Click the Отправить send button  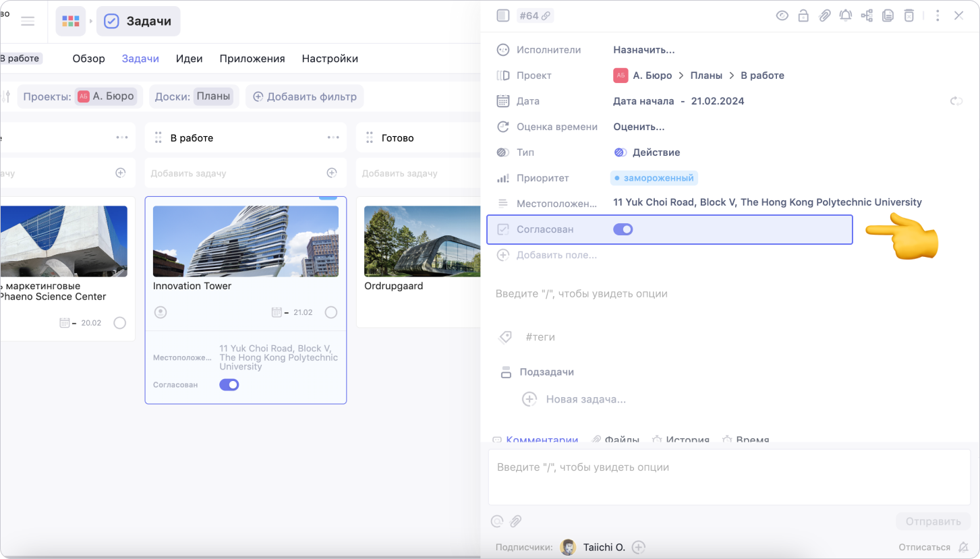[933, 521]
